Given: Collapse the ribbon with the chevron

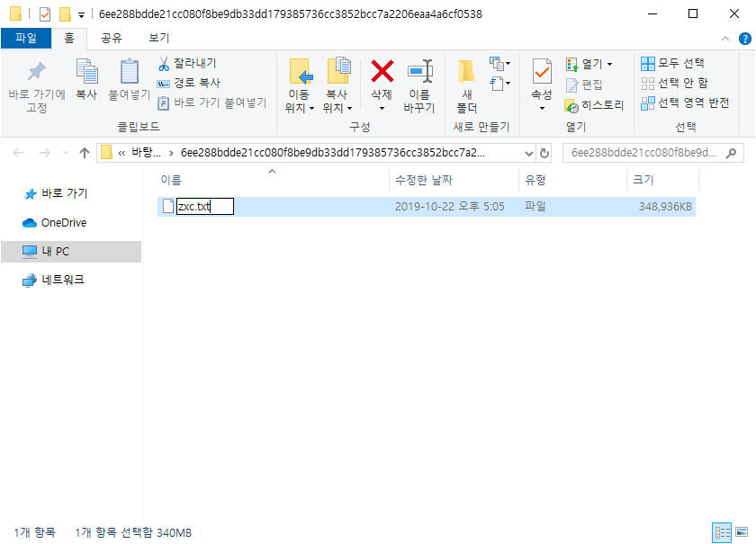Looking at the screenshot, I should (725, 39).
